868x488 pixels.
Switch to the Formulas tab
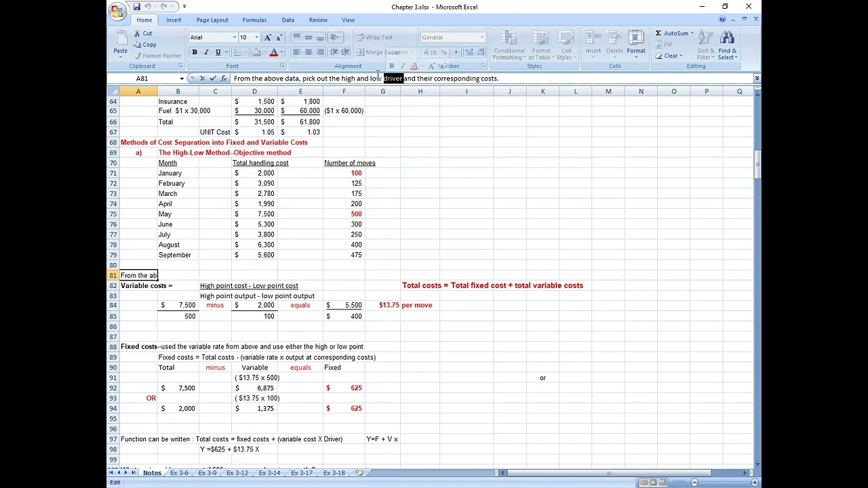pos(254,20)
